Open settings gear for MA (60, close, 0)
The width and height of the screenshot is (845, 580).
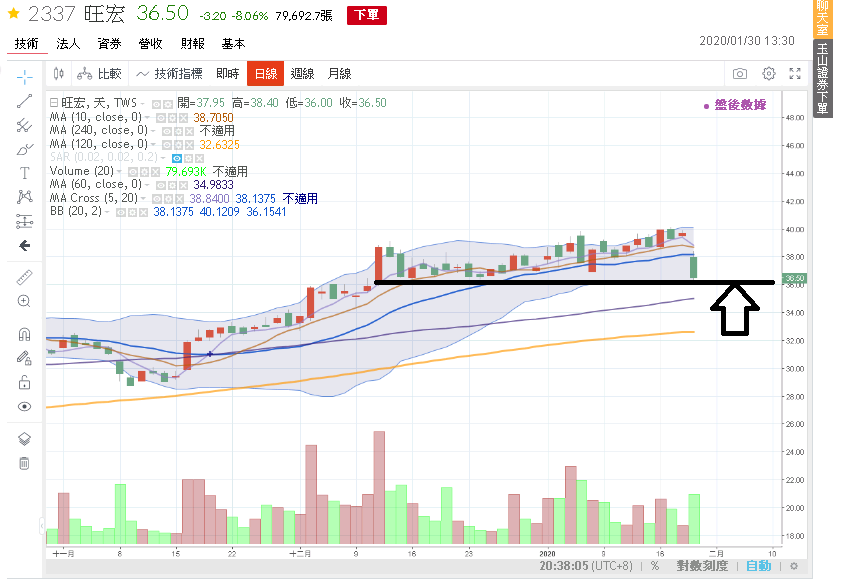click(x=172, y=185)
